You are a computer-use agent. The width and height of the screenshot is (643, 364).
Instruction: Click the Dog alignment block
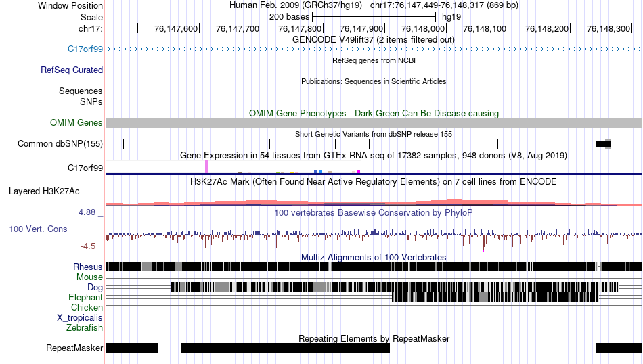[x=395, y=287]
